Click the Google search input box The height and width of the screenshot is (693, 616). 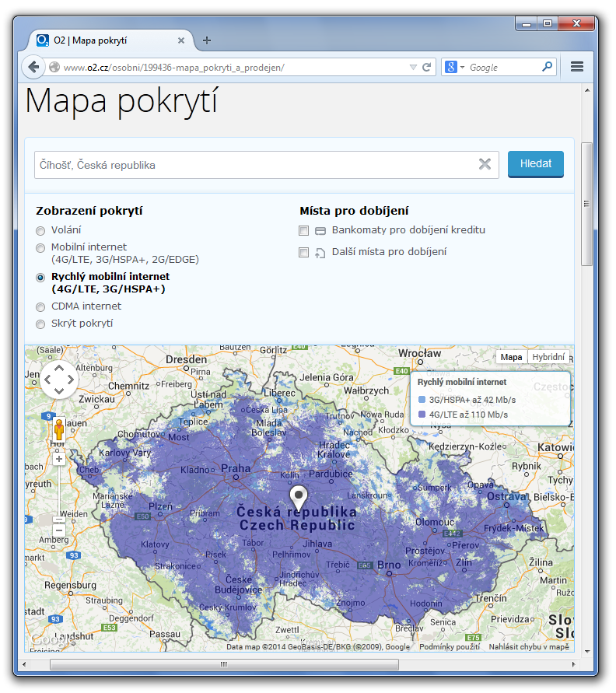[x=504, y=67]
